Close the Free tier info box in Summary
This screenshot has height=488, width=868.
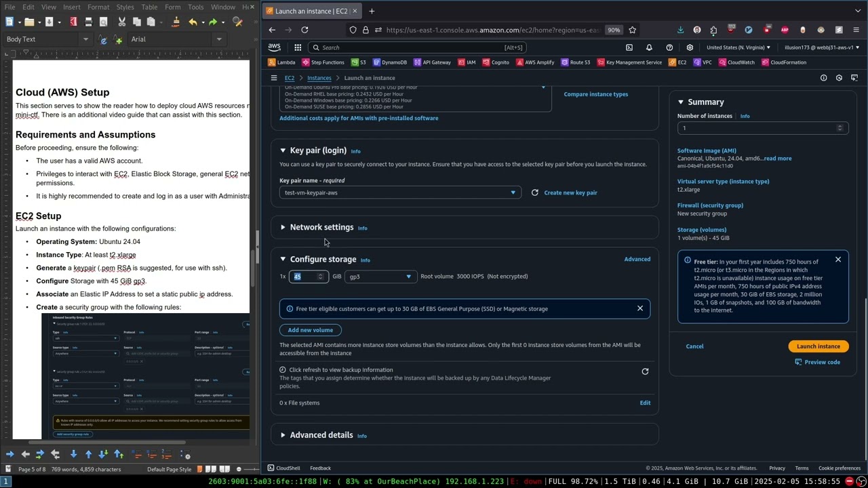[x=838, y=260]
